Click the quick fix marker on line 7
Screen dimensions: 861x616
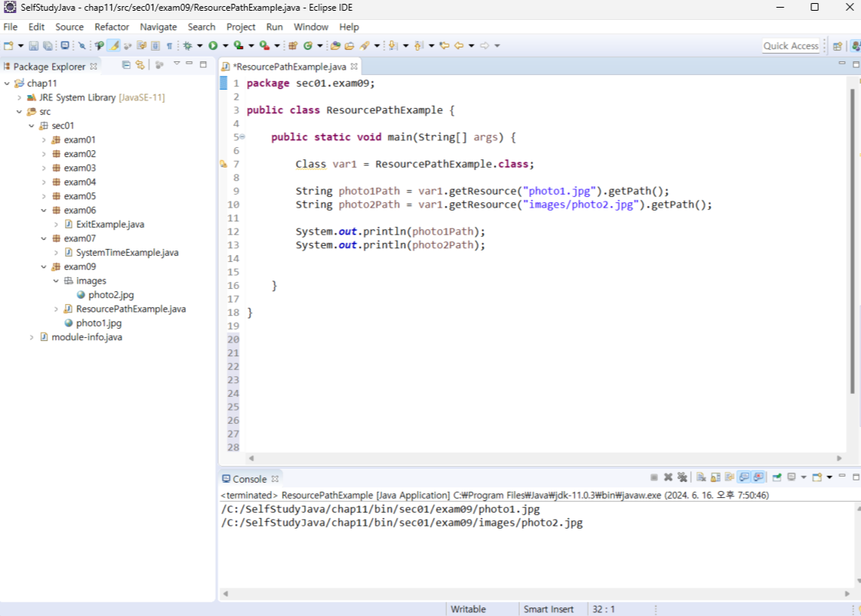point(224,164)
